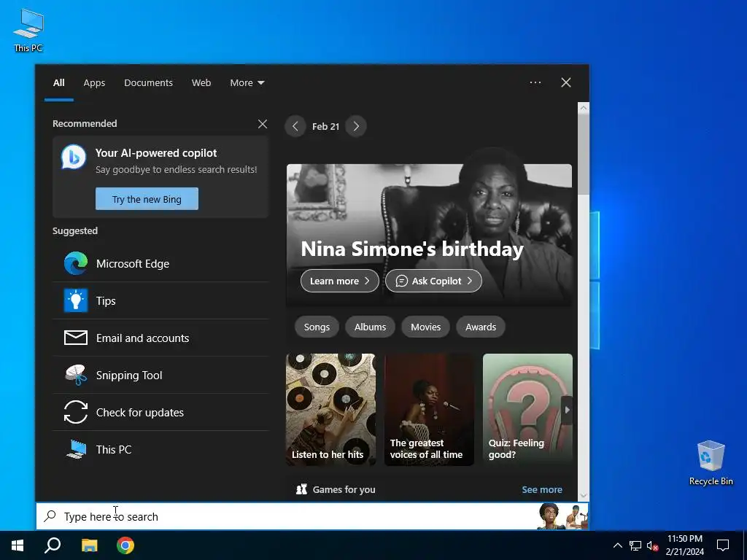Select the Movies chip
Image resolution: width=747 pixels, height=560 pixels.
tap(425, 327)
